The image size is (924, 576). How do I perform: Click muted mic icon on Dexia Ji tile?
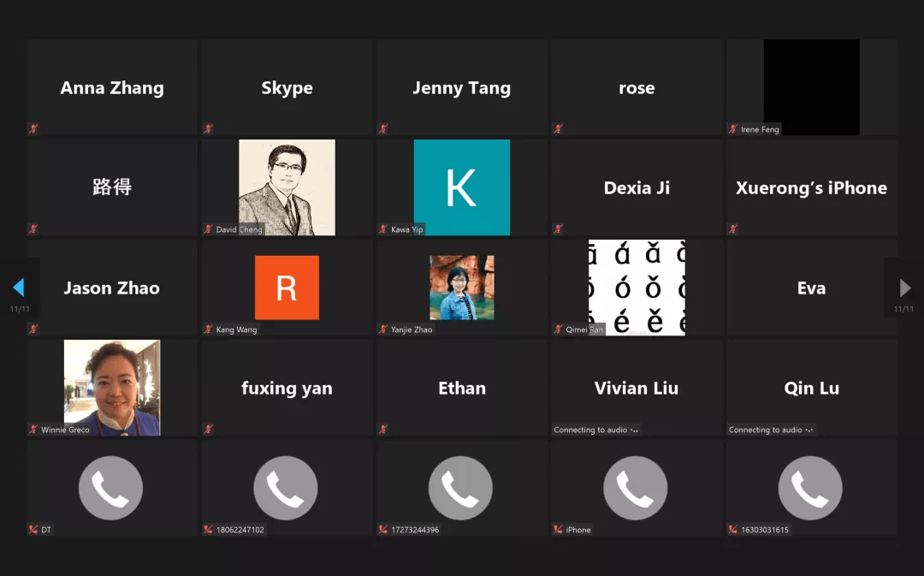coord(558,229)
